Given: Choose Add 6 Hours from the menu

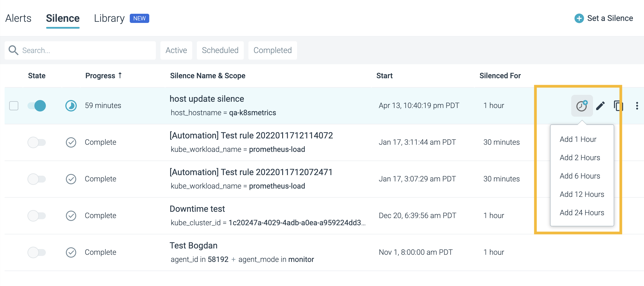Looking at the screenshot, I should click(580, 176).
